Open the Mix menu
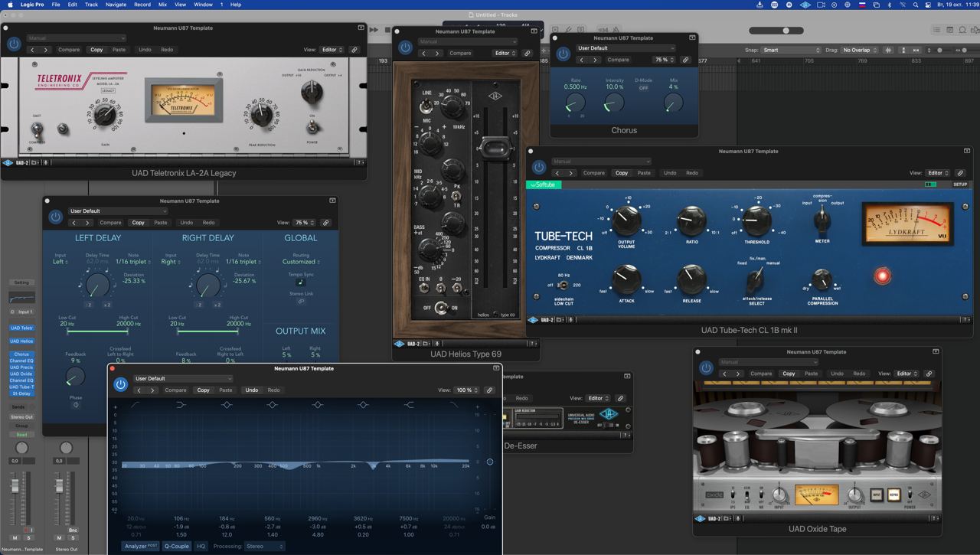980x555 pixels. click(x=162, y=5)
